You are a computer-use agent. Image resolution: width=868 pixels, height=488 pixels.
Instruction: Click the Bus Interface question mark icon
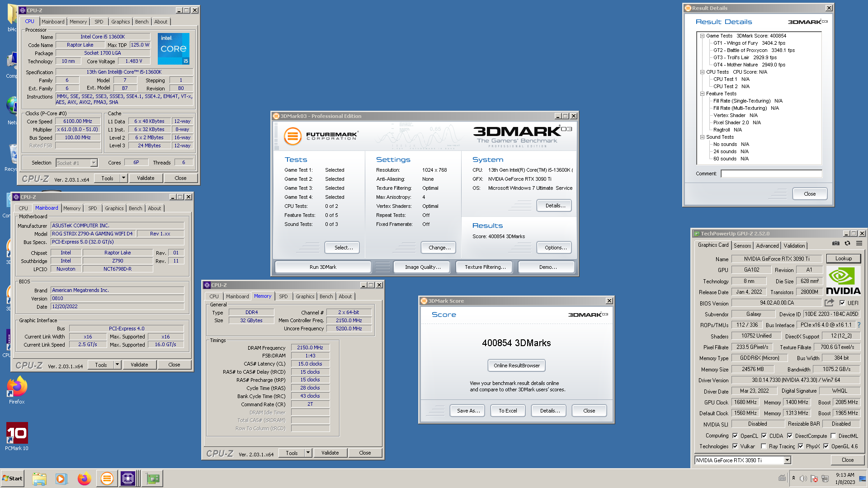pyautogui.click(x=859, y=325)
